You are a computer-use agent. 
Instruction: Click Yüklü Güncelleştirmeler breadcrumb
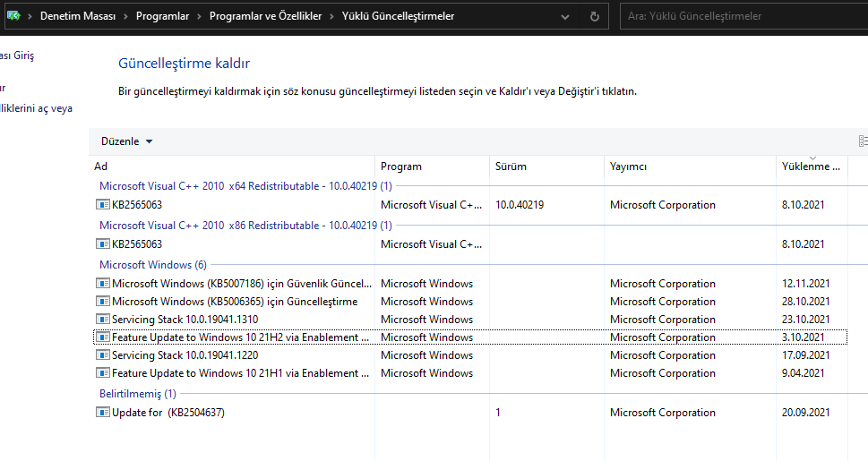(x=398, y=16)
